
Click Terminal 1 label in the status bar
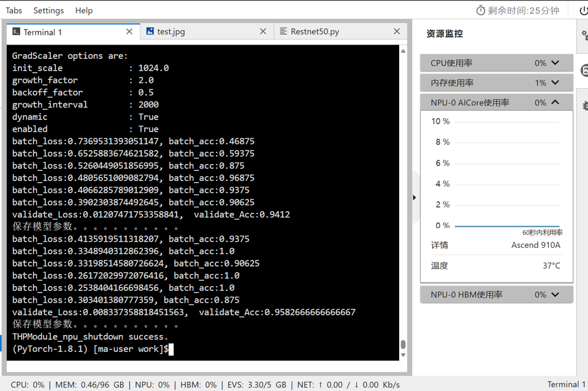pyautogui.click(x=567, y=384)
